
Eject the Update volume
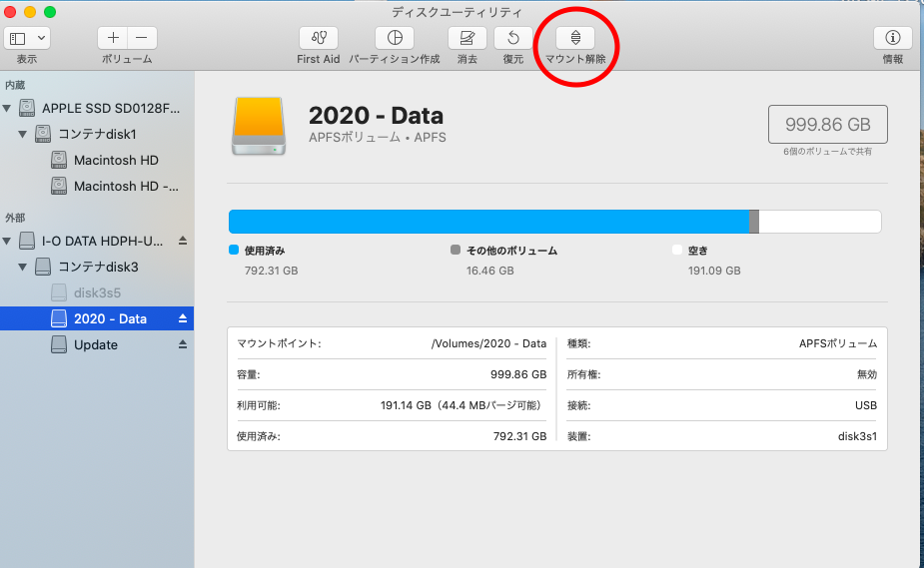(x=183, y=344)
